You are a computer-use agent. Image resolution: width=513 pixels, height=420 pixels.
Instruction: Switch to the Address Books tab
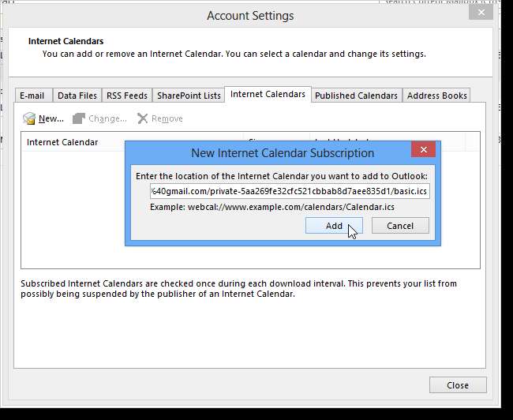[x=436, y=96]
